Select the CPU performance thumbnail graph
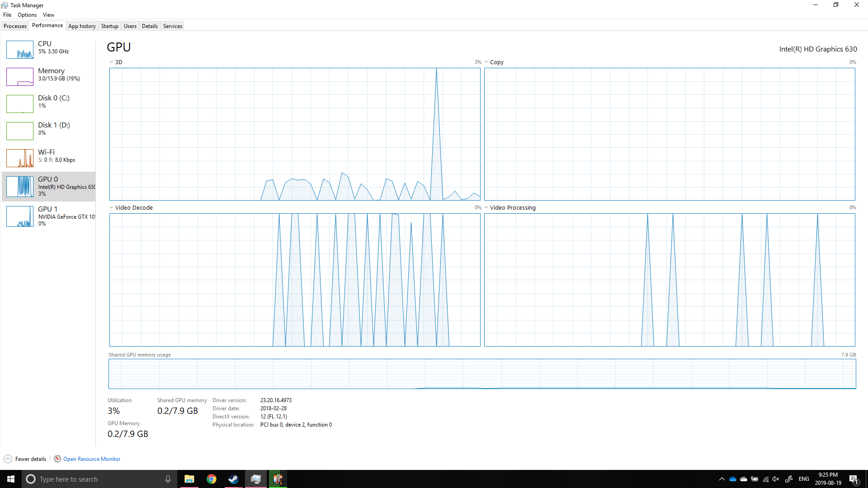This screenshot has height=488, width=868. tap(20, 50)
